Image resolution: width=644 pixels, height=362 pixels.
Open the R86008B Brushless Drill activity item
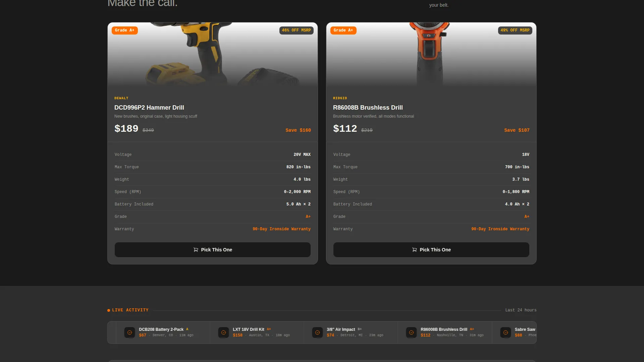tap(445, 332)
